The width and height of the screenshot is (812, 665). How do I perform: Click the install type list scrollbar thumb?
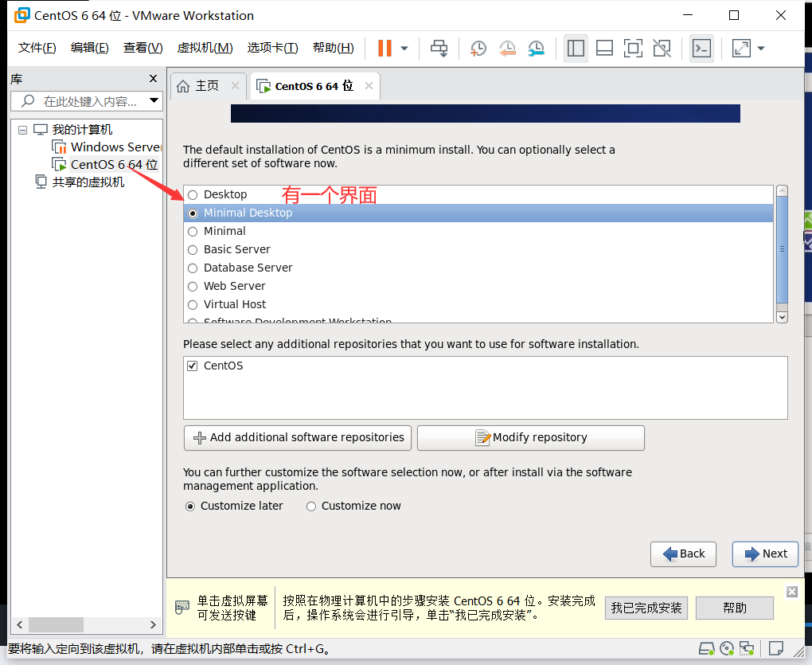[782, 249]
